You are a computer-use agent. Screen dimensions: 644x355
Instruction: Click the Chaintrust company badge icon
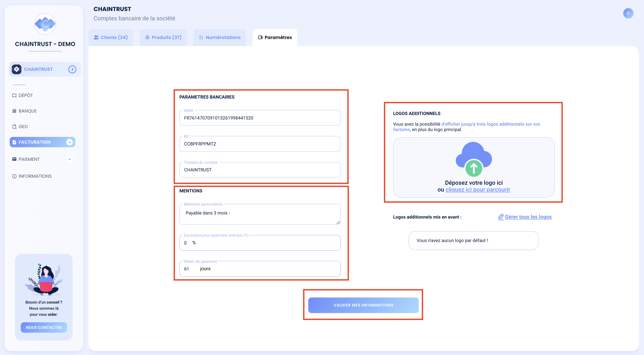pyautogui.click(x=16, y=69)
